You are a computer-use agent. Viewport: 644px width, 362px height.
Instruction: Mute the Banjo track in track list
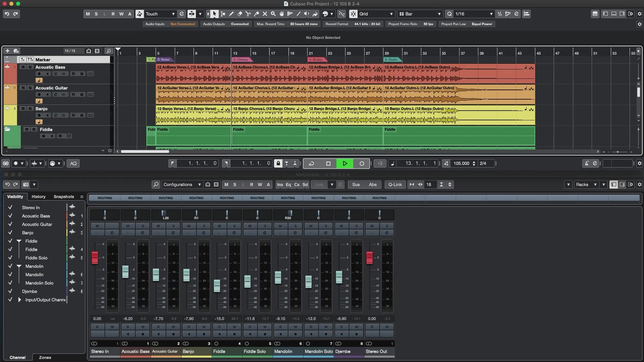point(23,109)
